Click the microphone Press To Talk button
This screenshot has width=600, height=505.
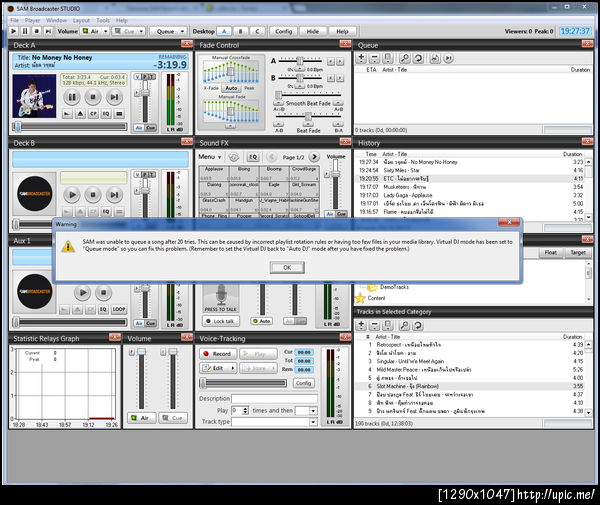[x=221, y=298]
